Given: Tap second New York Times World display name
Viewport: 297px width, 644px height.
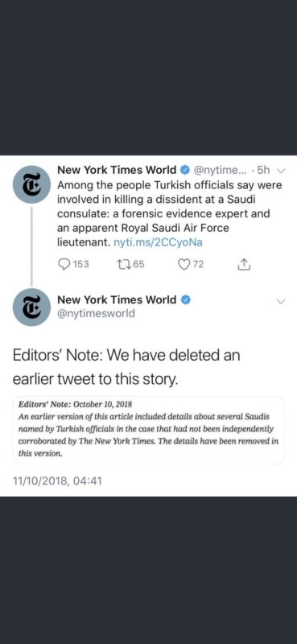Looking at the screenshot, I should [117, 300].
